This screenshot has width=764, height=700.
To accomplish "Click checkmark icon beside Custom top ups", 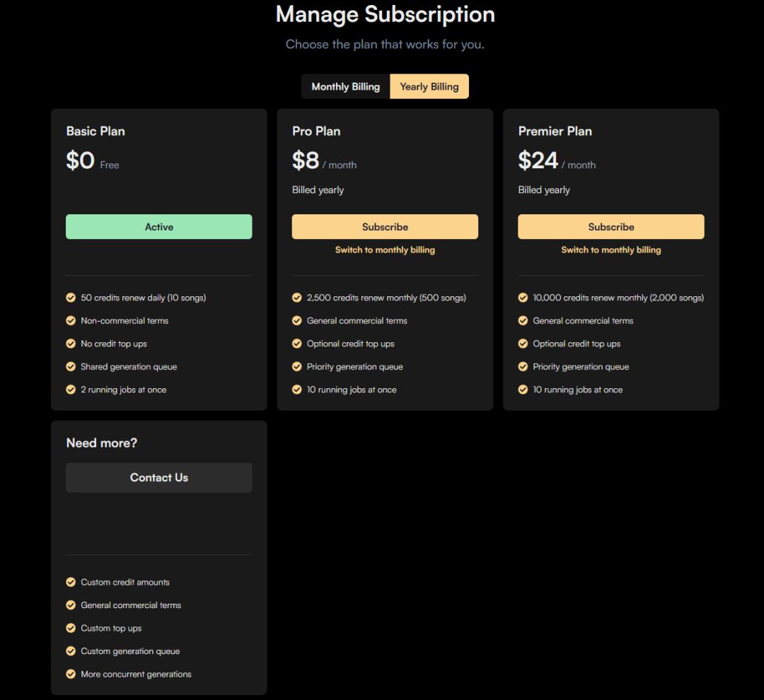I will point(71,628).
